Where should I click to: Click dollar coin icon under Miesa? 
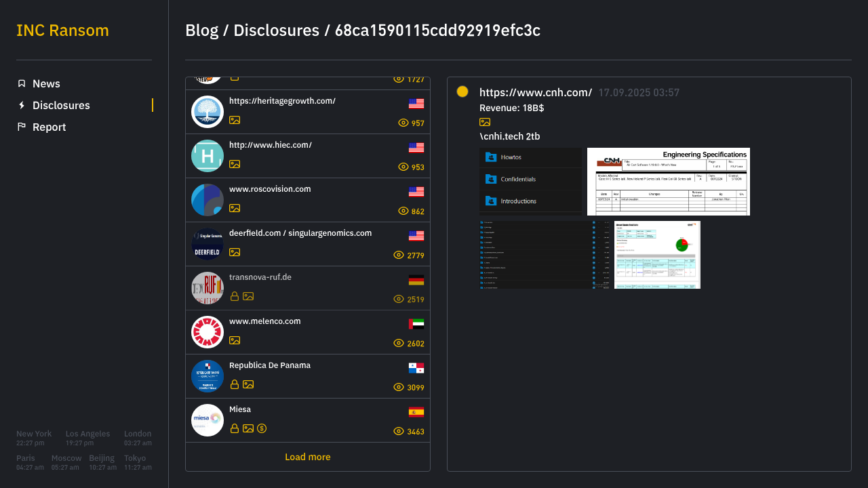point(262,428)
